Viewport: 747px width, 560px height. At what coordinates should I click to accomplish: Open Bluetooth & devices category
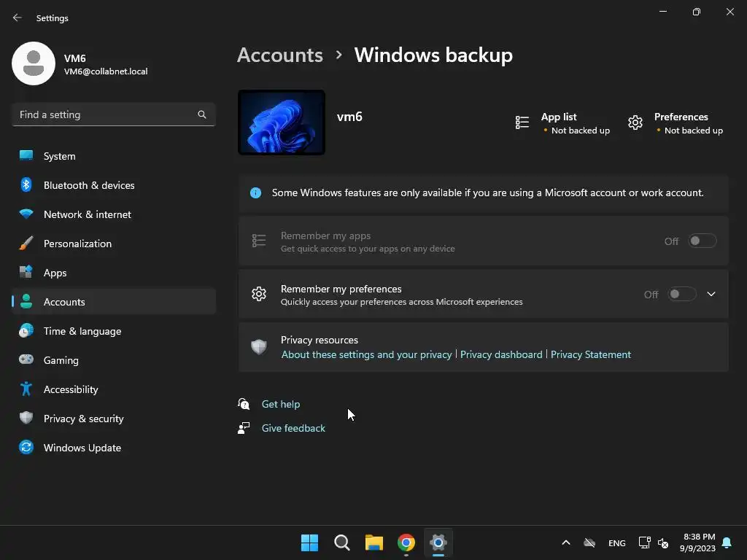[113, 184]
